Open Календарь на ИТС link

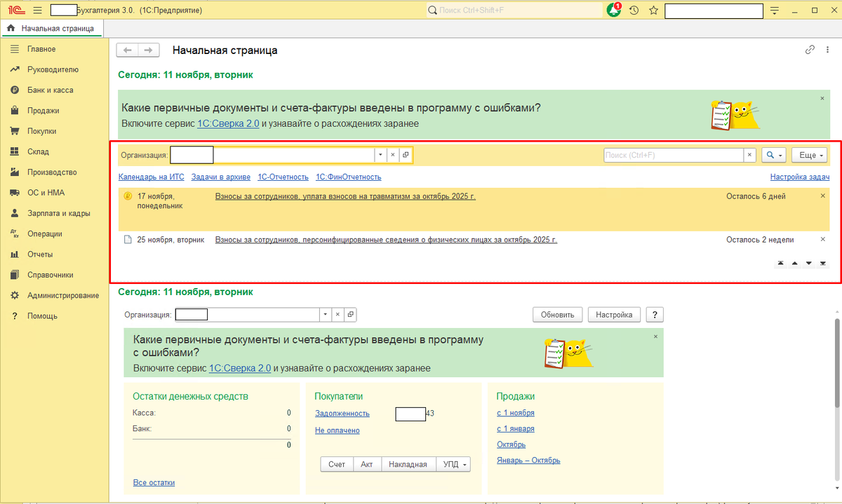click(x=151, y=177)
